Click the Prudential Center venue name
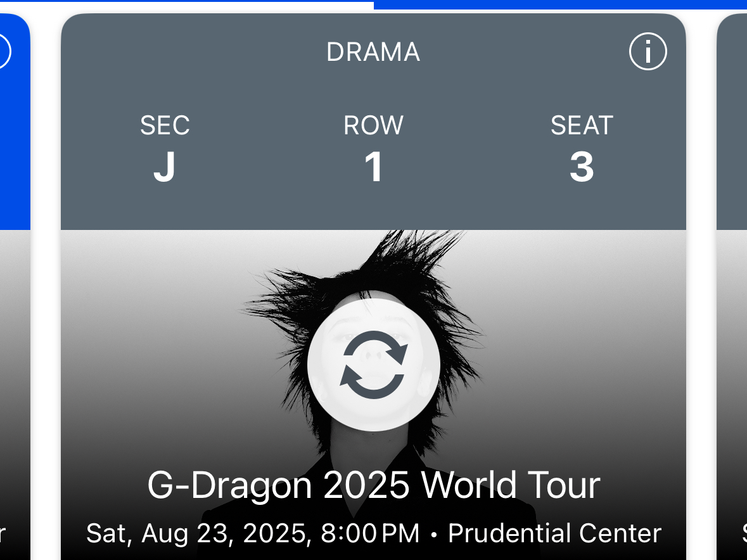This screenshot has height=560, width=747. pos(554,533)
